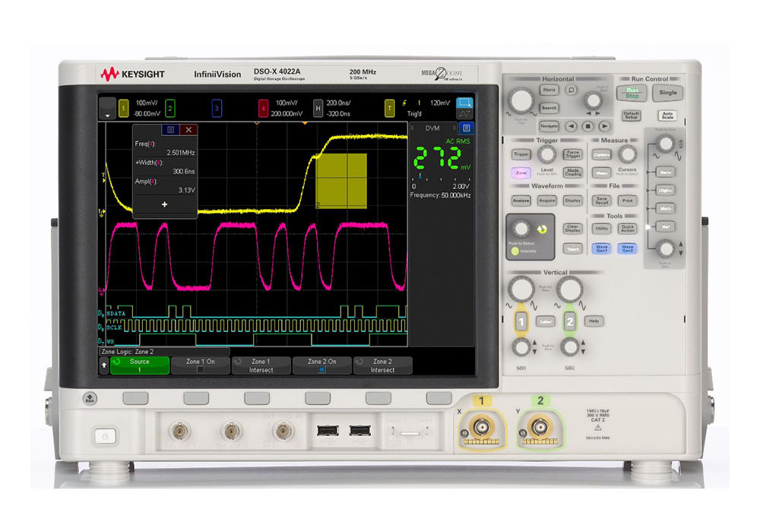Viewport: 760px width, 532px height.
Task: Hit the Single acquisition key
Action: point(667,93)
